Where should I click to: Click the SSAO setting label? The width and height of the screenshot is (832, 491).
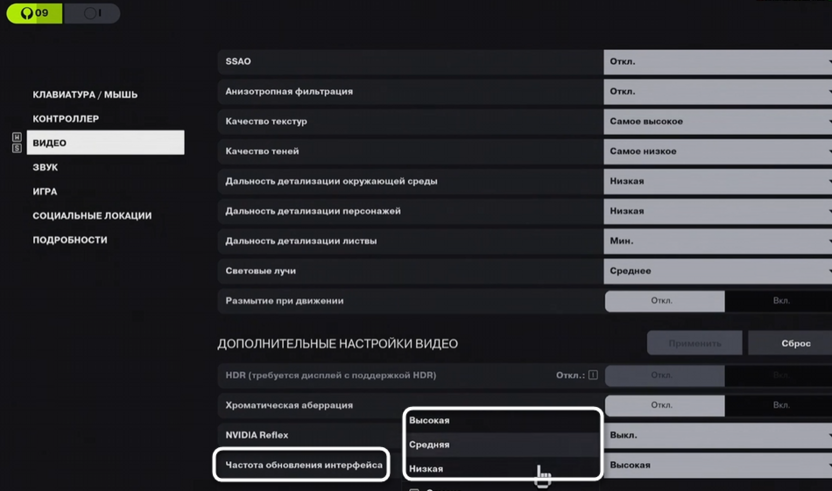[238, 62]
